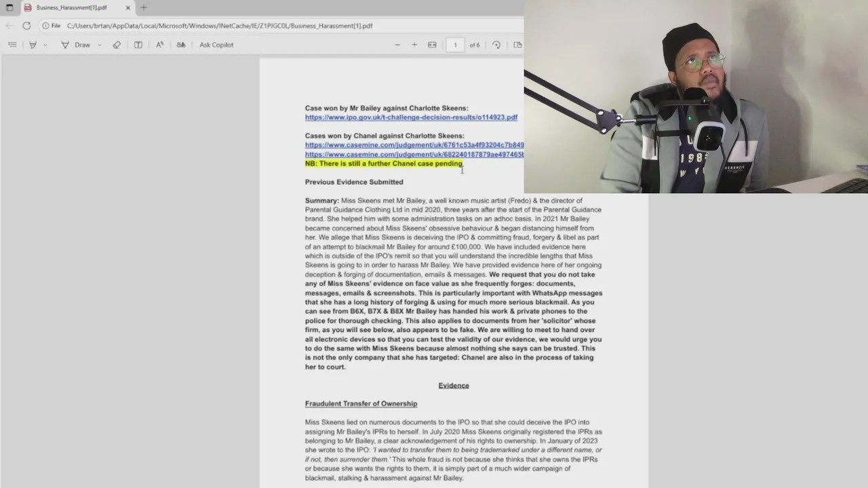The width and height of the screenshot is (868, 488).
Task: Refresh the current page
Action: [26, 26]
